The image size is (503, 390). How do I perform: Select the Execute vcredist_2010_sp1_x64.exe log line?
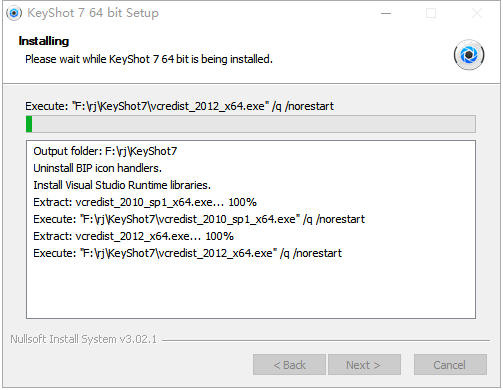click(x=199, y=219)
